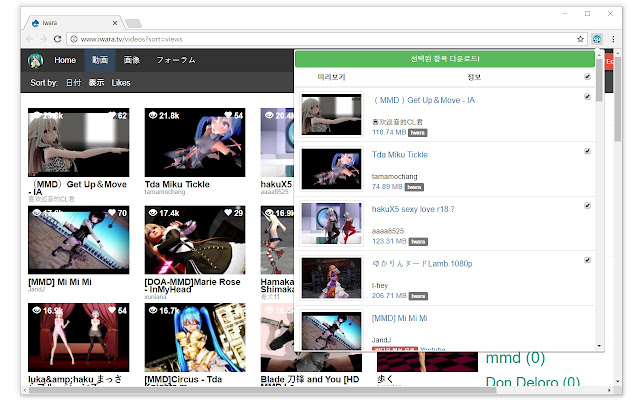This screenshot has height=400, width=640.
Task: Sort videos by Likes
Action: pyautogui.click(x=121, y=83)
